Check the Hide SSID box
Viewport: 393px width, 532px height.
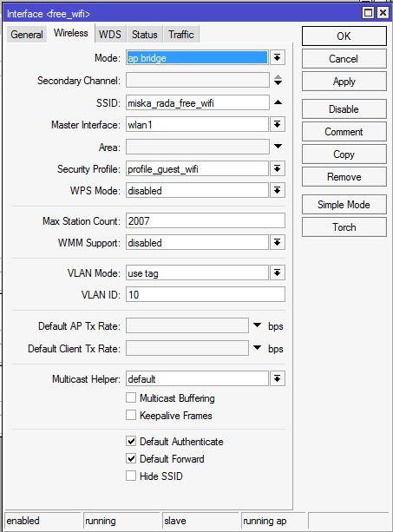tap(131, 476)
